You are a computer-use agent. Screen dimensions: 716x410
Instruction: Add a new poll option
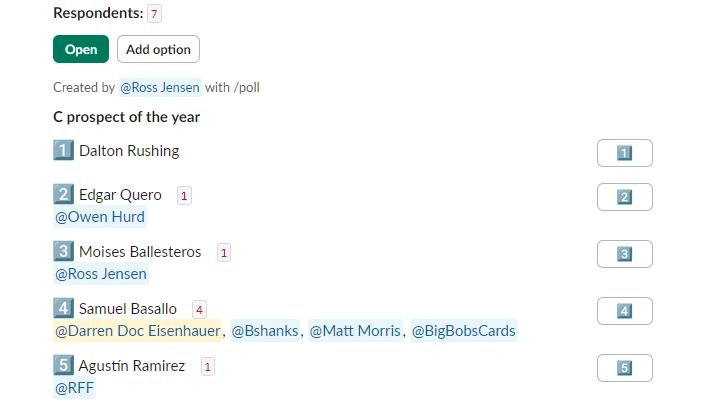click(158, 49)
